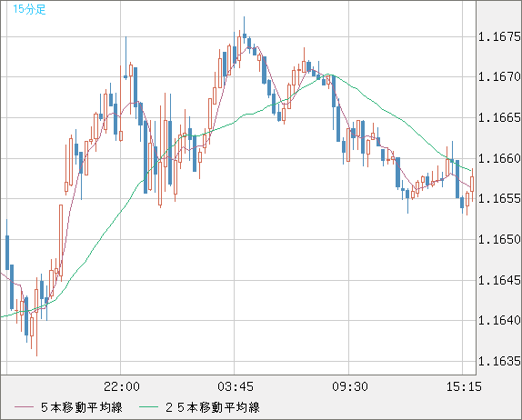
Task: Click the 25本移動平均線 legend label
Action: [x=213, y=407]
